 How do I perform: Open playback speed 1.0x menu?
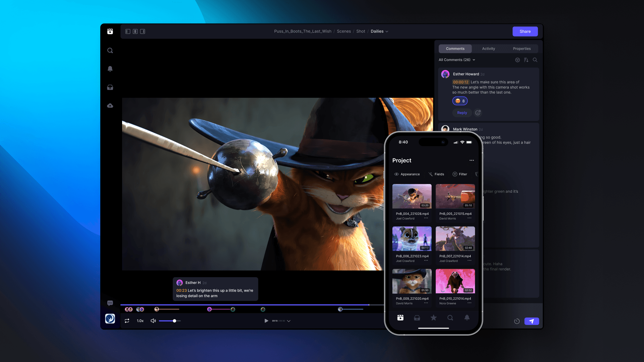click(140, 321)
